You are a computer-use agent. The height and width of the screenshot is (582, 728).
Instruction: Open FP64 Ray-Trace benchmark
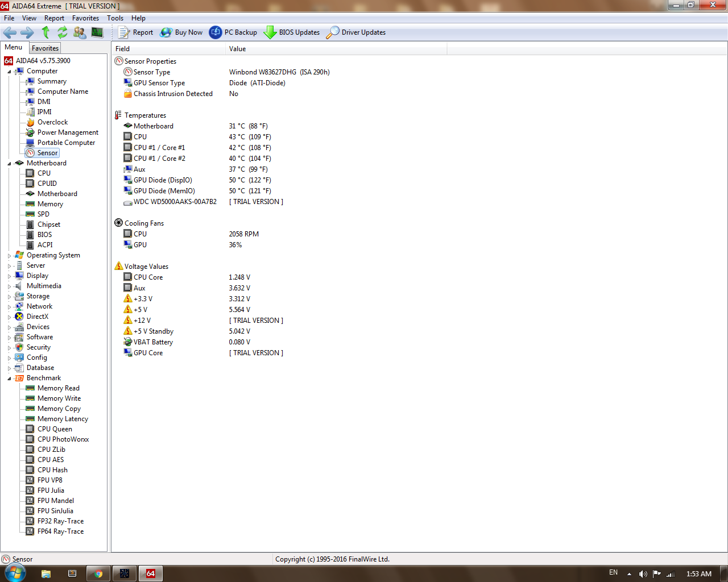[60, 531]
